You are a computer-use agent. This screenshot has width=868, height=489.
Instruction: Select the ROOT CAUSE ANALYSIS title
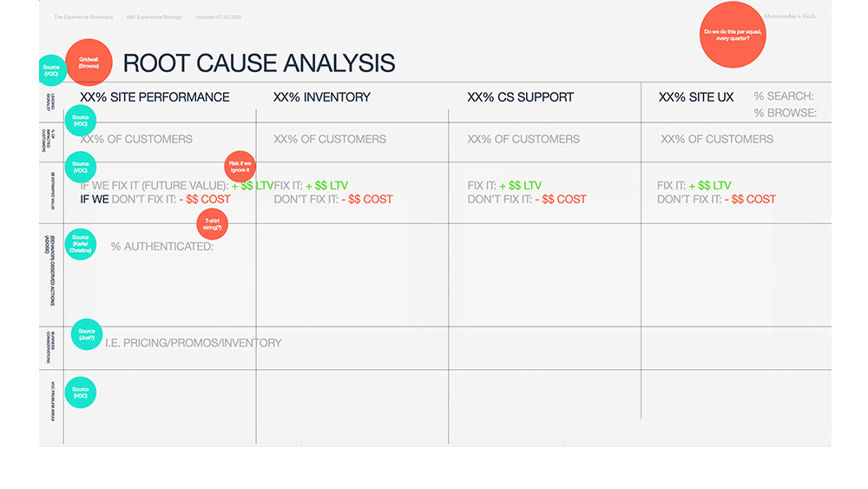[259, 63]
